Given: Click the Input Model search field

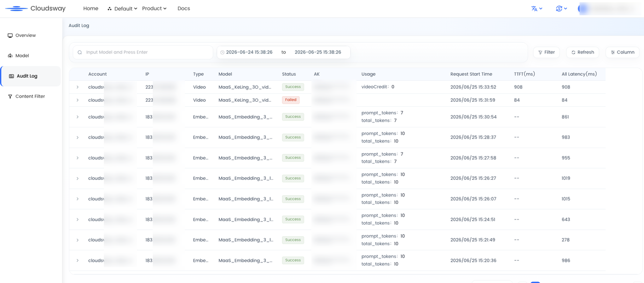Looking at the screenshot, I should coord(143,52).
